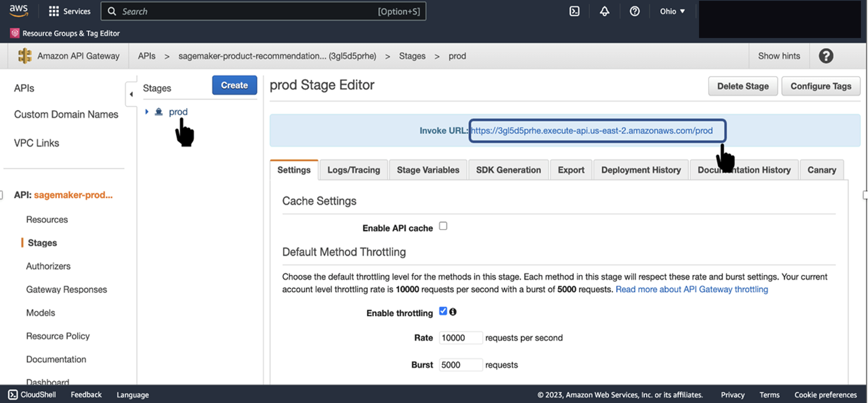Click the AWS logo home icon

tap(18, 11)
